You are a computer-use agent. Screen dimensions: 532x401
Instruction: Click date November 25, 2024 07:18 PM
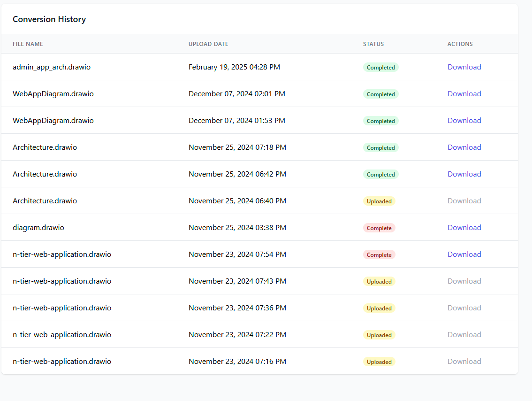(237, 147)
